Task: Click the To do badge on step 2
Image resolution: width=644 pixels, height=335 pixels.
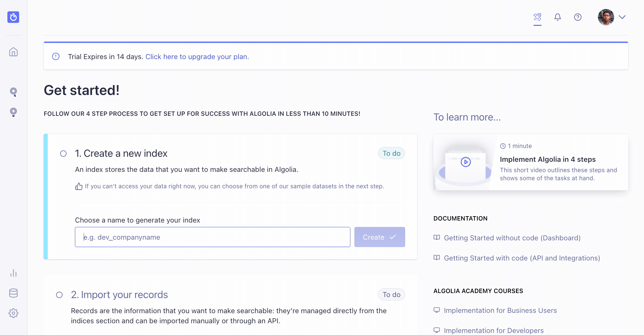Action: click(x=391, y=295)
